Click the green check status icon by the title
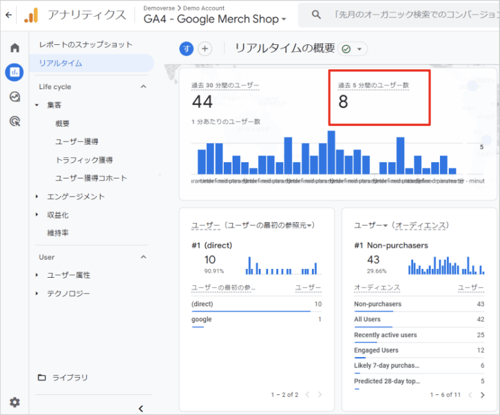This screenshot has height=415, width=500. coord(346,49)
